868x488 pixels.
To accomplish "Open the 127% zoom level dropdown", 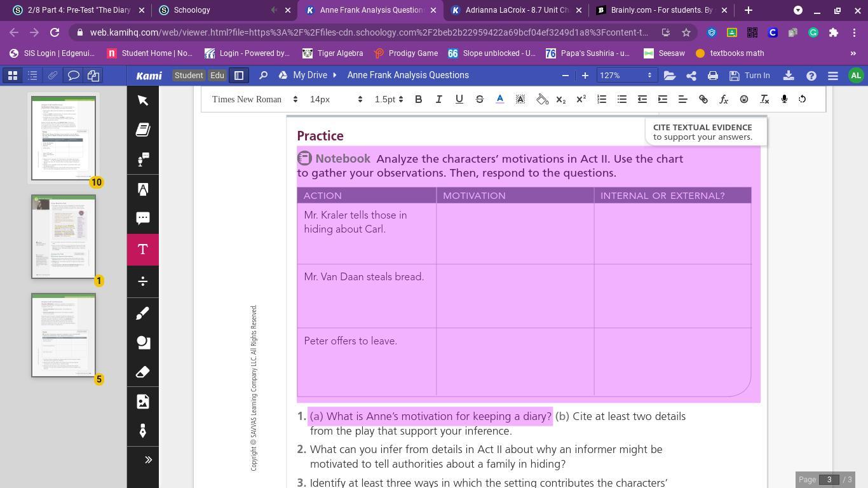I will [626, 76].
